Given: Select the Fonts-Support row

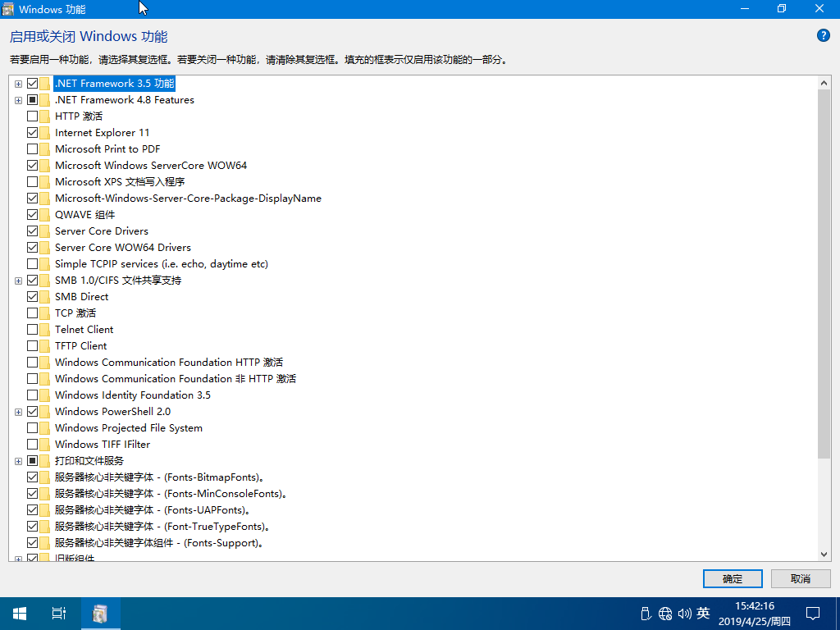Looking at the screenshot, I should point(159,543).
